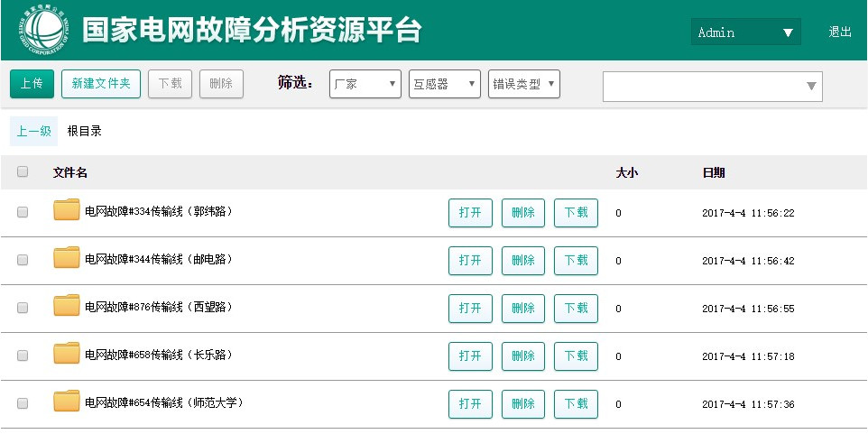Screen dimensions: 868x434
Task: Select checkbox for 电网故障#876传输线（西望路）
Action: pos(23,308)
